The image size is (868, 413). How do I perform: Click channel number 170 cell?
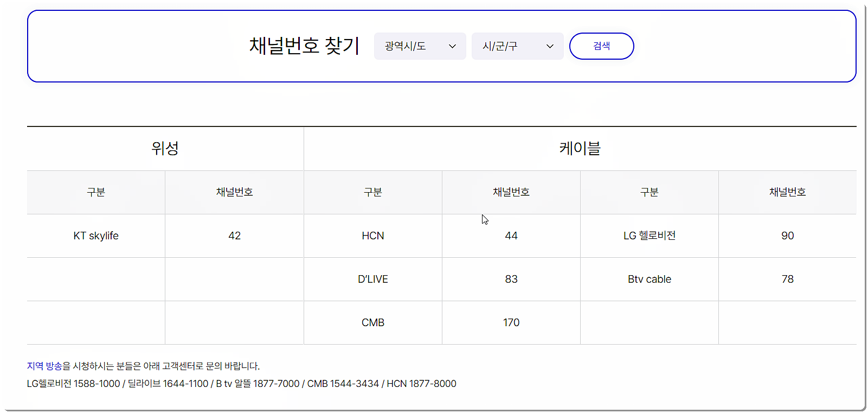511,322
